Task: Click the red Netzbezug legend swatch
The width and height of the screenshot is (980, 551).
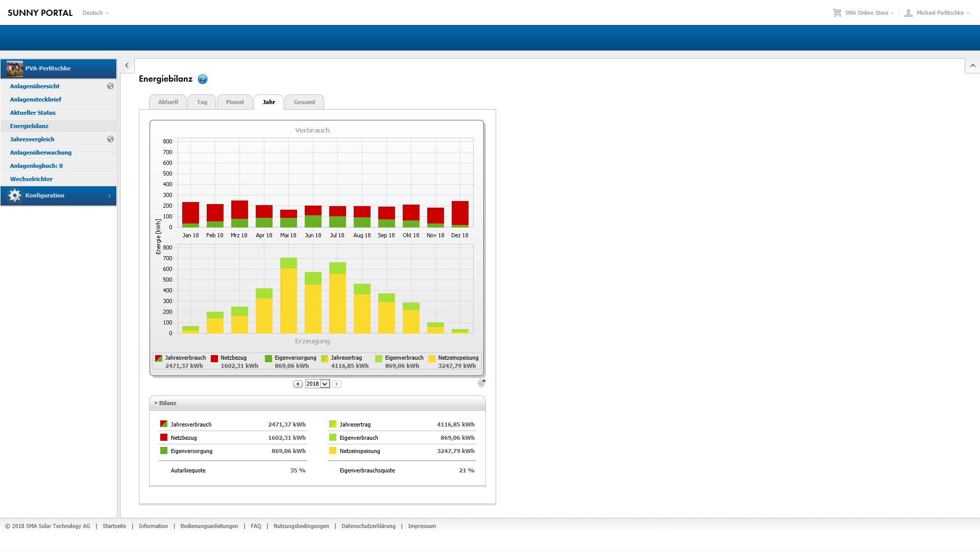Action: 214,358
